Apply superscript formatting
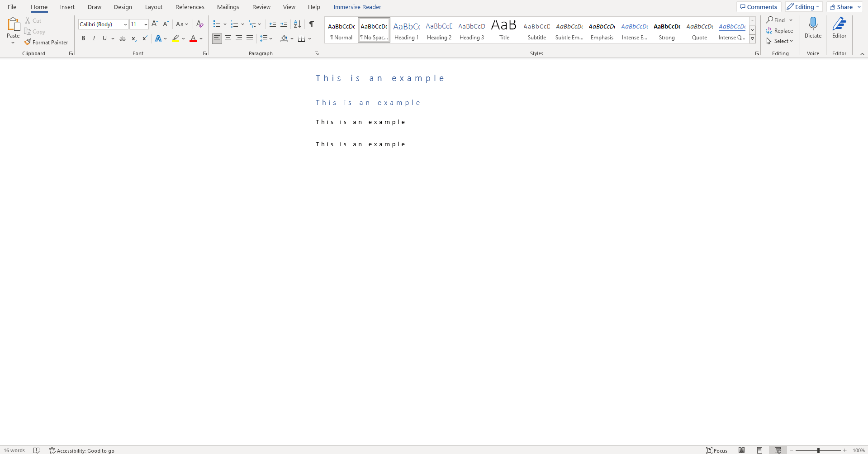Screen dimensions: 868x454 [x=145, y=38]
